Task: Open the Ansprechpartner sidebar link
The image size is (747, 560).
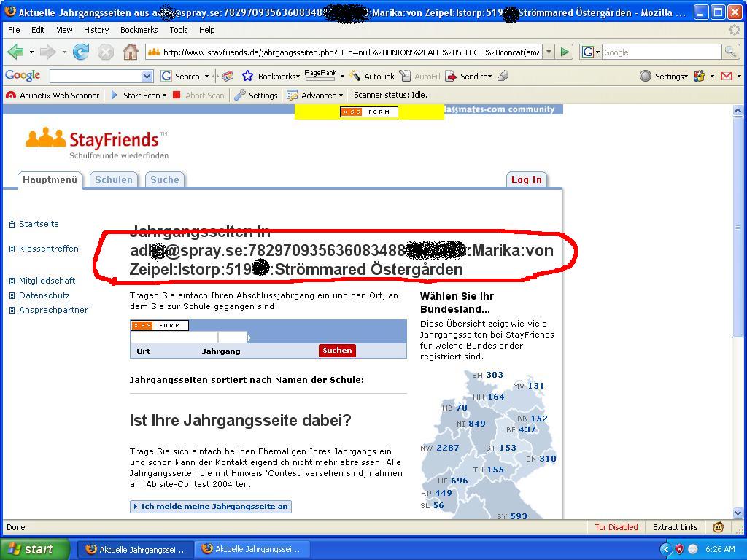Action: 53,310
